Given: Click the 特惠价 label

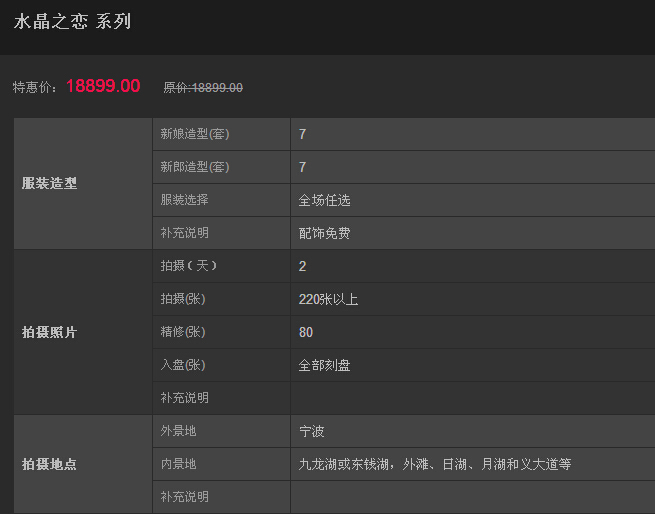Looking at the screenshot, I should point(35,87).
